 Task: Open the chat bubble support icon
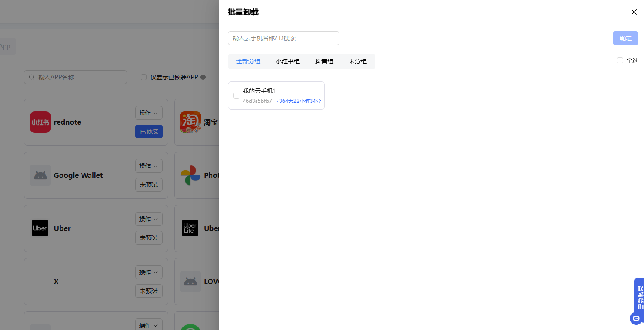(x=636, y=318)
